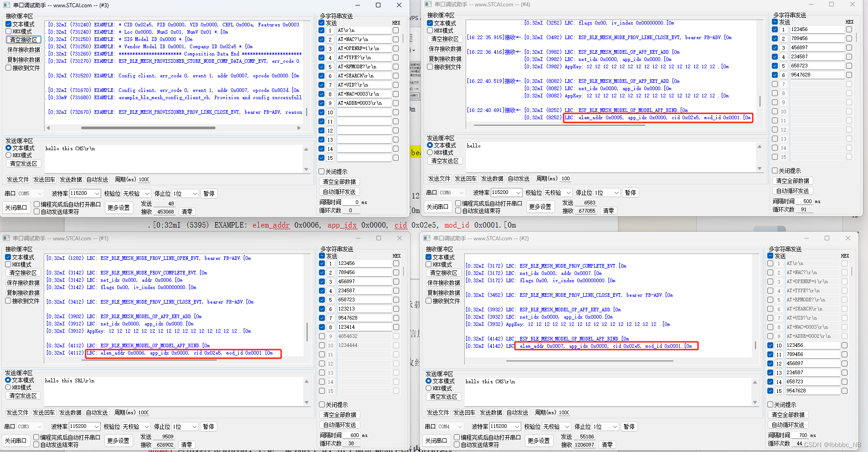Click the app icon in window #1 title bar
This screenshot has height=452, width=868.
[x=6, y=238]
